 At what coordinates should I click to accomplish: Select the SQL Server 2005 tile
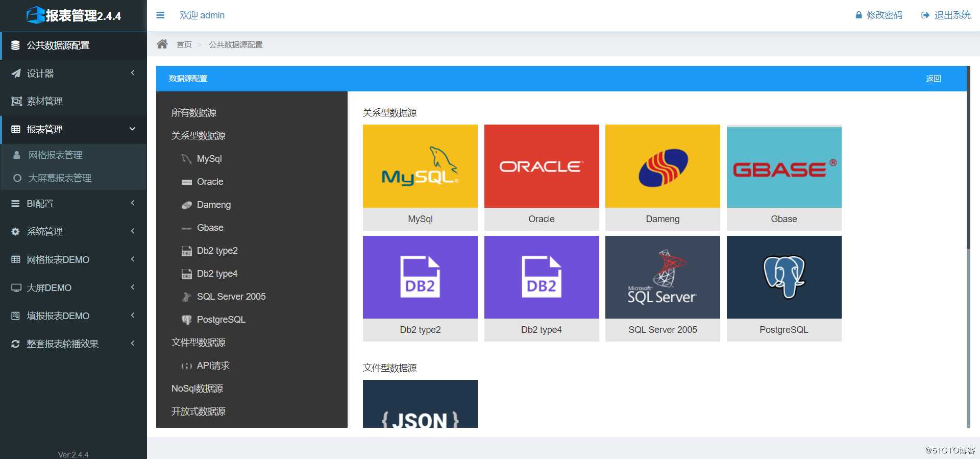click(663, 288)
